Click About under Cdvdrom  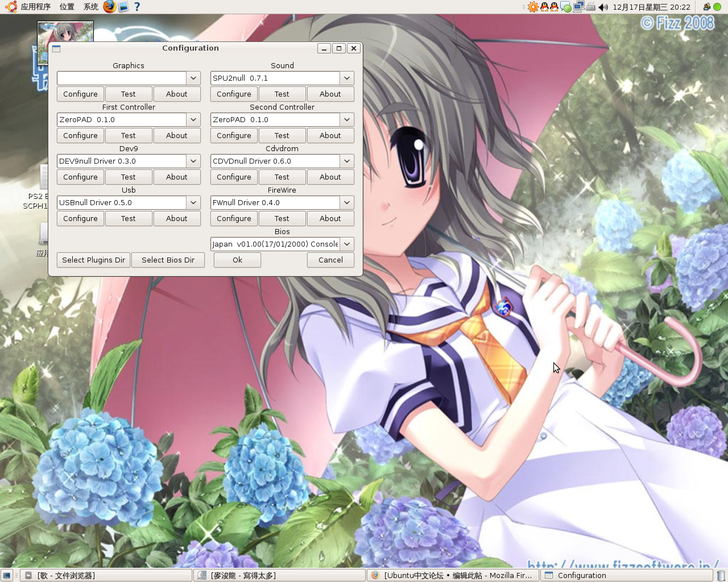(x=330, y=177)
